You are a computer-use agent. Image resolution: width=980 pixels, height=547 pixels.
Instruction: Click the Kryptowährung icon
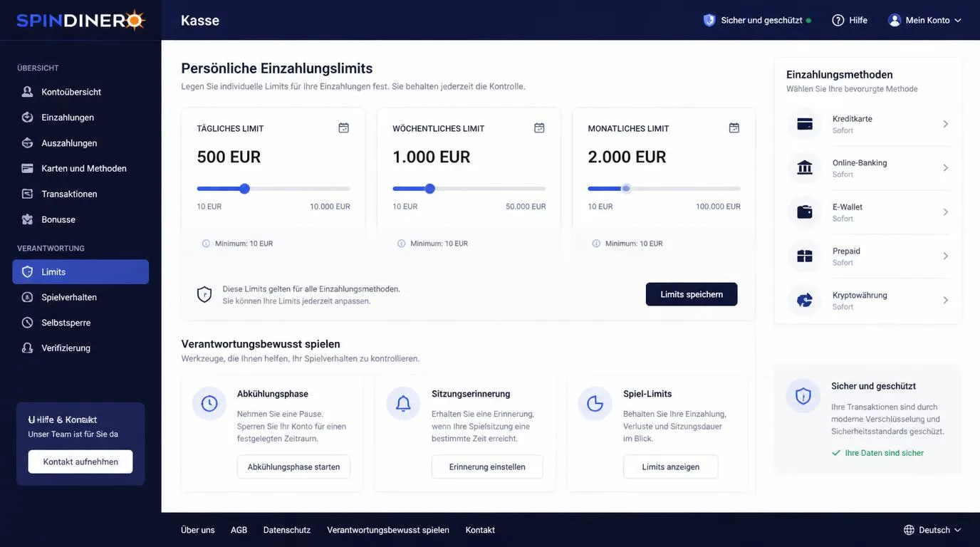[805, 301]
